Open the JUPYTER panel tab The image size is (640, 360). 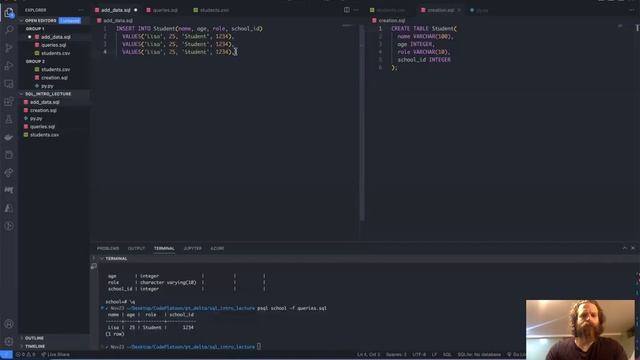[192, 248]
